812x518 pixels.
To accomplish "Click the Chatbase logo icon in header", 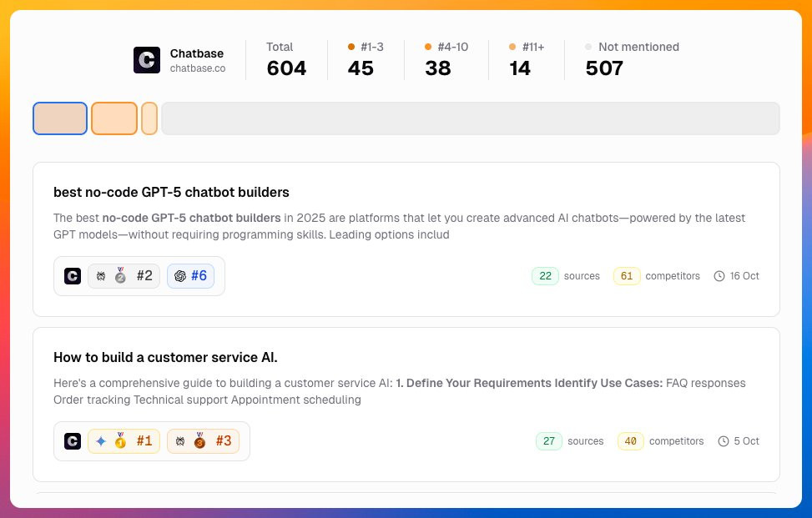I will [x=147, y=60].
